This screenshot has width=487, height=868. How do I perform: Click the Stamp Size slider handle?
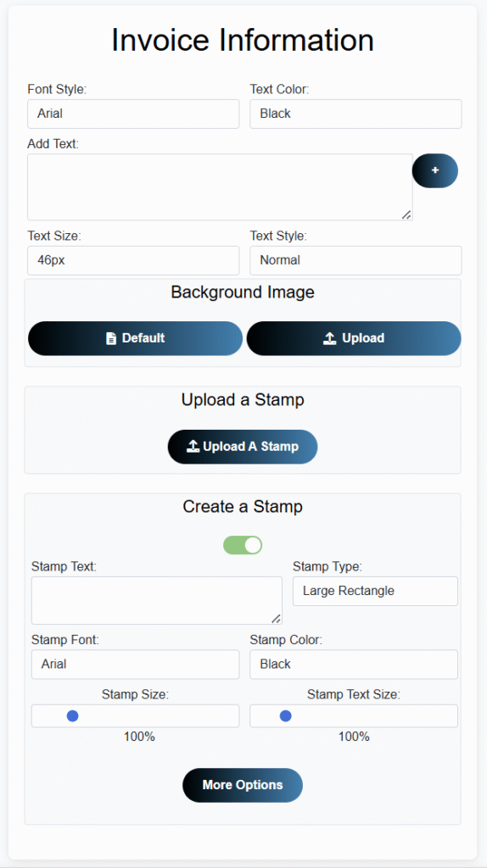(73, 716)
